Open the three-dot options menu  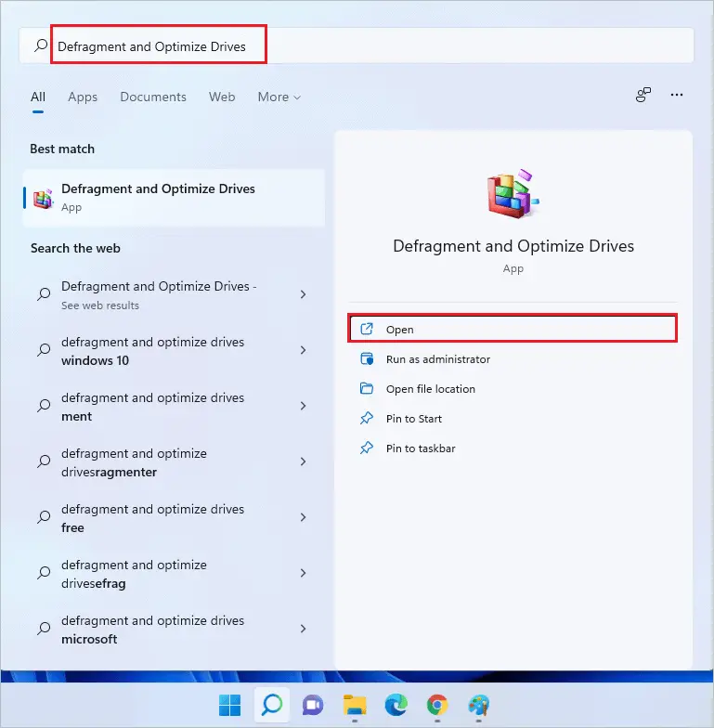coord(676,95)
